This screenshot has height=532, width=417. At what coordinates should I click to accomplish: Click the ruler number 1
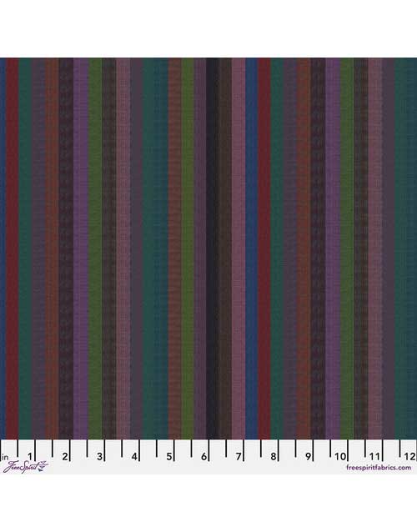click(x=30, y=457)
